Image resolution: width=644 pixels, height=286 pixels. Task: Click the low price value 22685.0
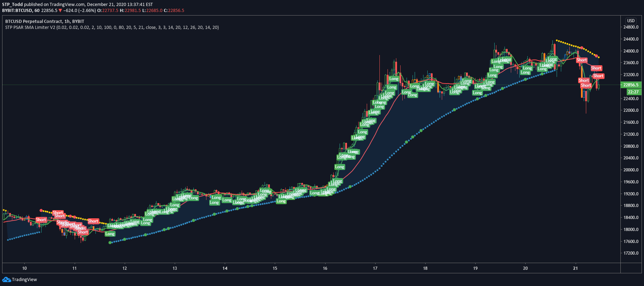pyautogui.click(x=154, y=11)
